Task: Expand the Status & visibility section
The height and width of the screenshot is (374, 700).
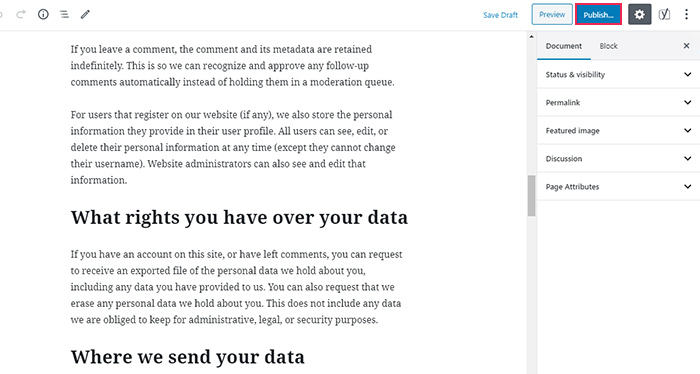Action: click(x=618, y=75)
